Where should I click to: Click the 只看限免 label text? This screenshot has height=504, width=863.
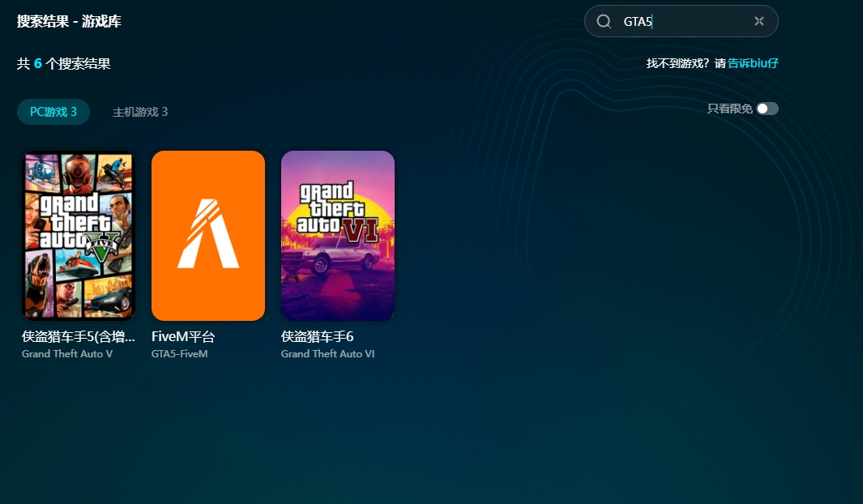(729, 109)
